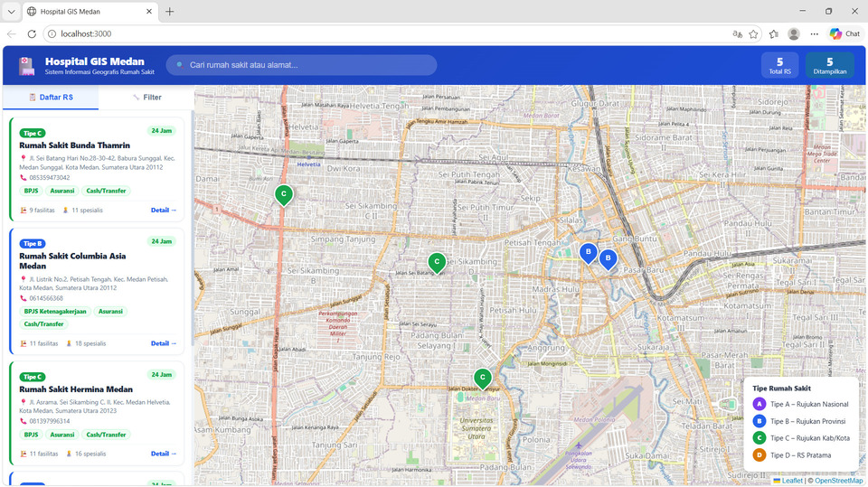Screen dimensions: 868x487
Task: Click 24 Jam badge on Hermina Medan card
Action: 162,375
